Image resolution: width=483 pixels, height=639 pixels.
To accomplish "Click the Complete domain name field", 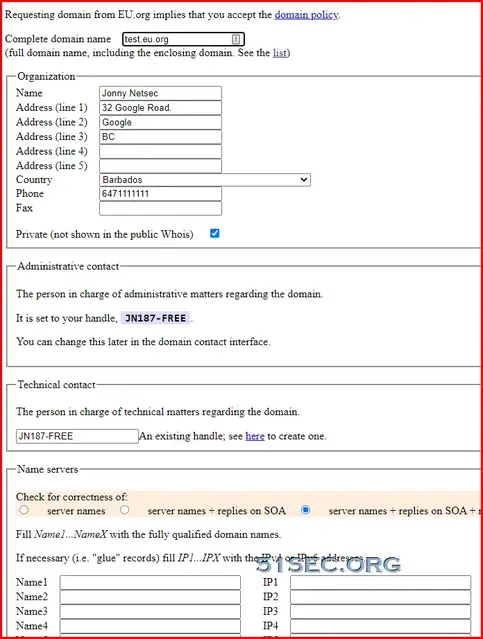I will pos(183,39).
